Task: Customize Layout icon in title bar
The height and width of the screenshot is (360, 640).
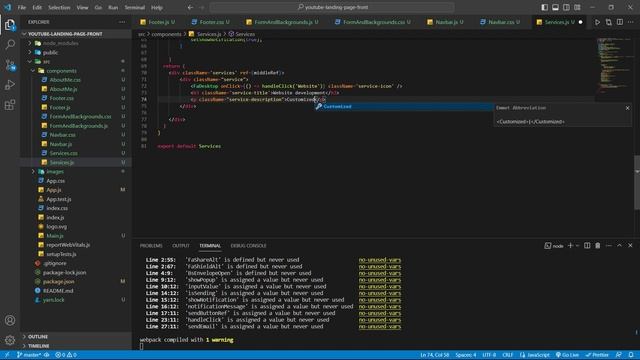Action: point(577,7)
